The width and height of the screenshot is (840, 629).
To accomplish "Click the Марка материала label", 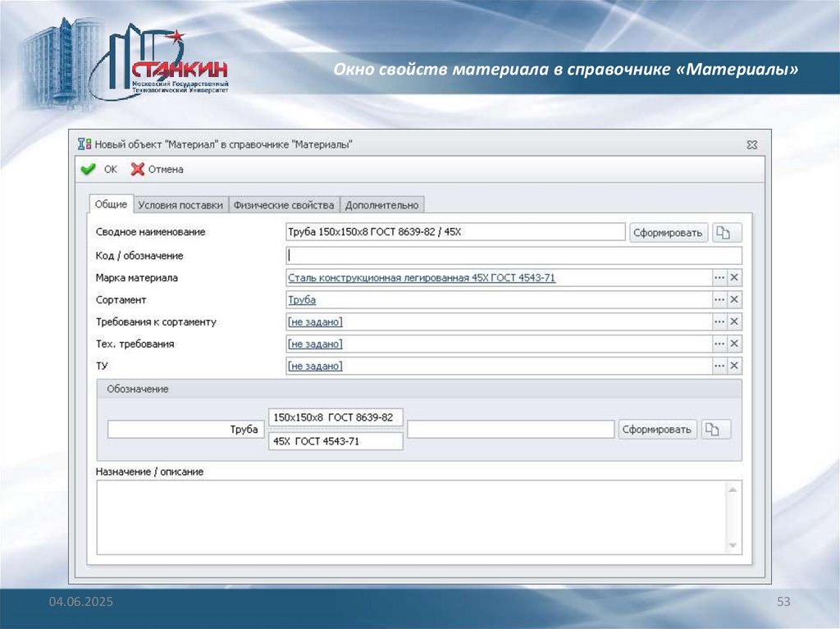I will click(x=137, y=277).
